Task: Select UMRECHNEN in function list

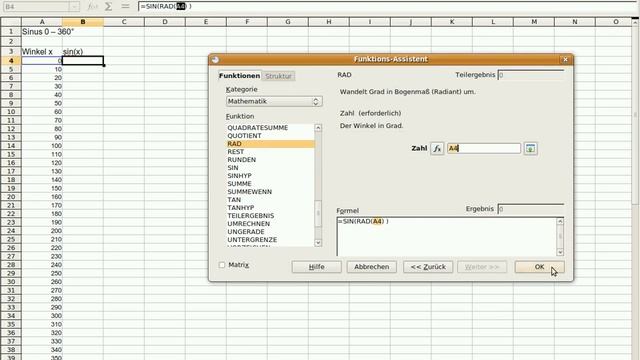Action: [x=270, y=224]
